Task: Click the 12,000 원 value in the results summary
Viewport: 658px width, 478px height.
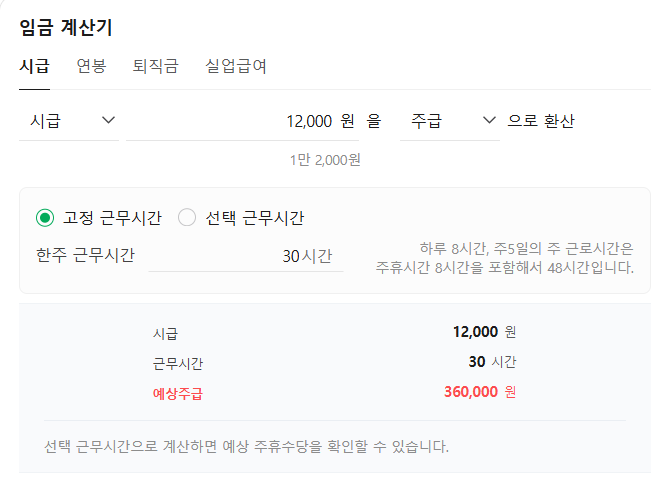Action: click(x=484, y=332)
